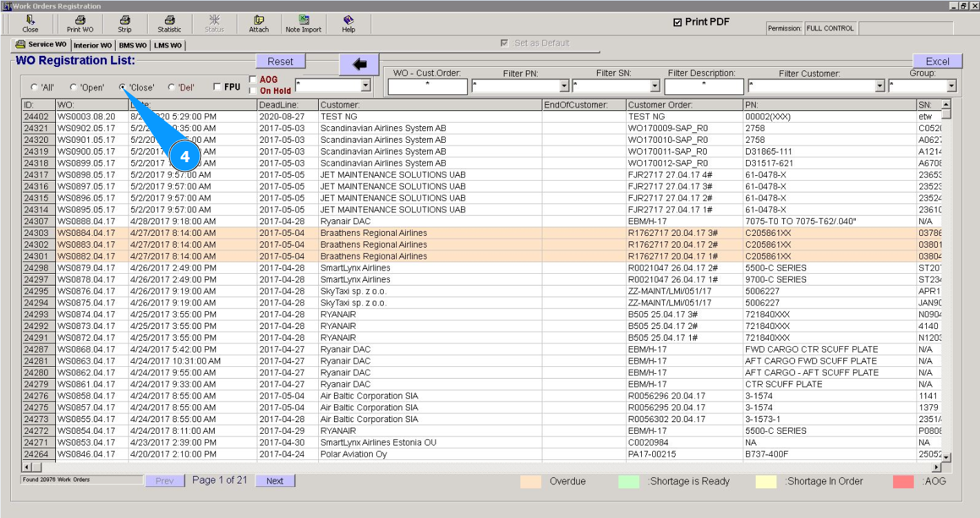Image resolution: width=980 pixels, height=518 pixels.
Task: Click the Prev page button
Action: click(x=165, y=481)
